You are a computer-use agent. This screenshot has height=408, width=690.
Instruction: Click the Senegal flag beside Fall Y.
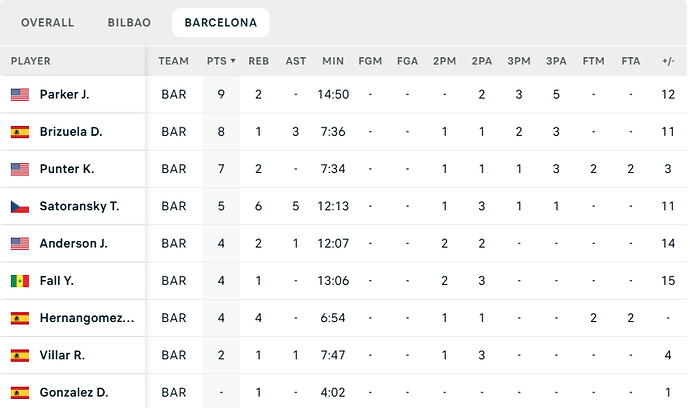pos(20,281)
